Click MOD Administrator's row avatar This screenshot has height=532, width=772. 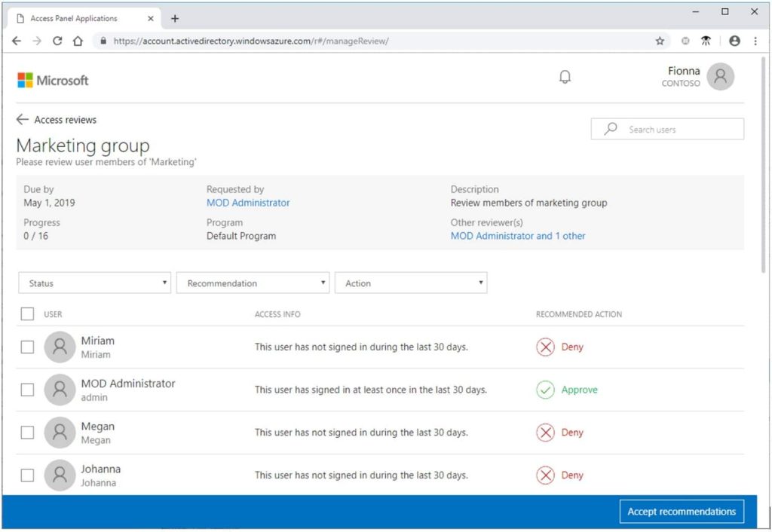pyautogui.click(x=60, y=390)
